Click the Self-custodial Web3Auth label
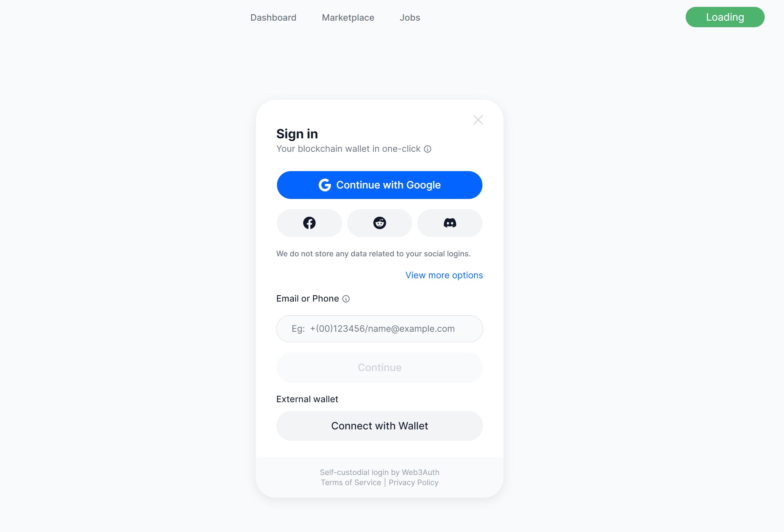 [x=379, y=472]
